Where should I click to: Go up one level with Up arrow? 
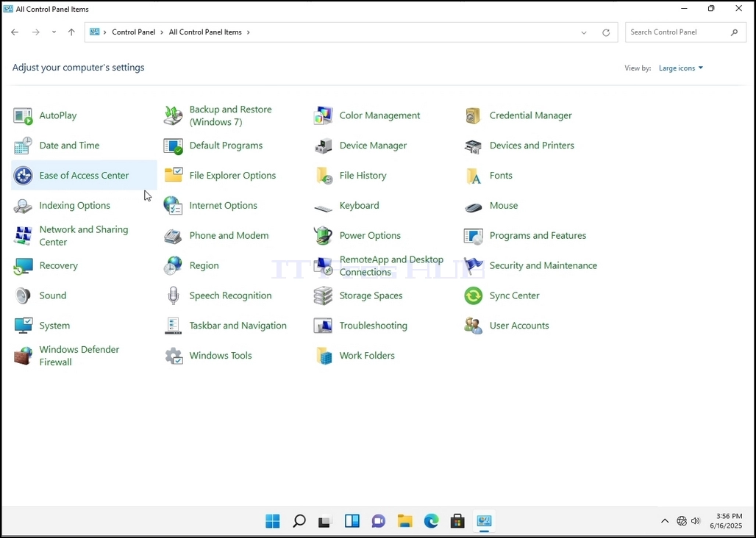click(71, 32)
